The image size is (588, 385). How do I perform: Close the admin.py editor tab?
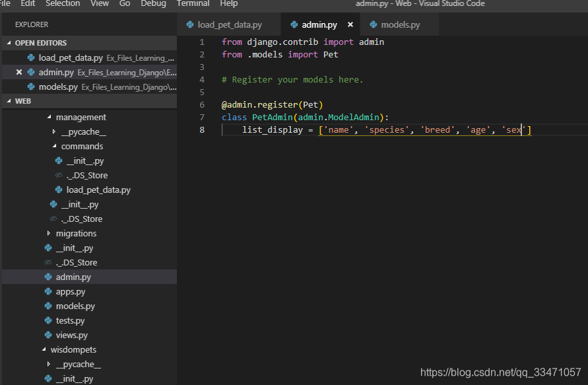350,25
